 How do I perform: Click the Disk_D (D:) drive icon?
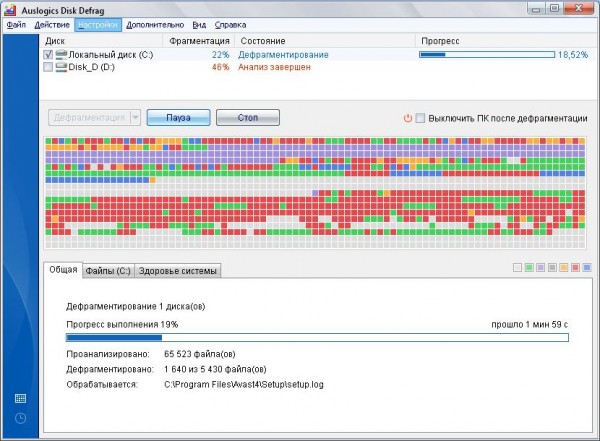61,67
